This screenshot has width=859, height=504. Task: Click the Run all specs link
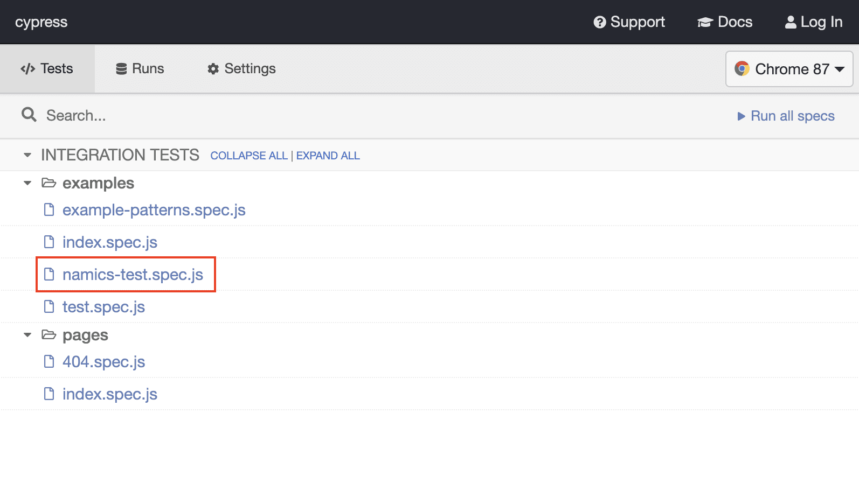pos(786,116)
